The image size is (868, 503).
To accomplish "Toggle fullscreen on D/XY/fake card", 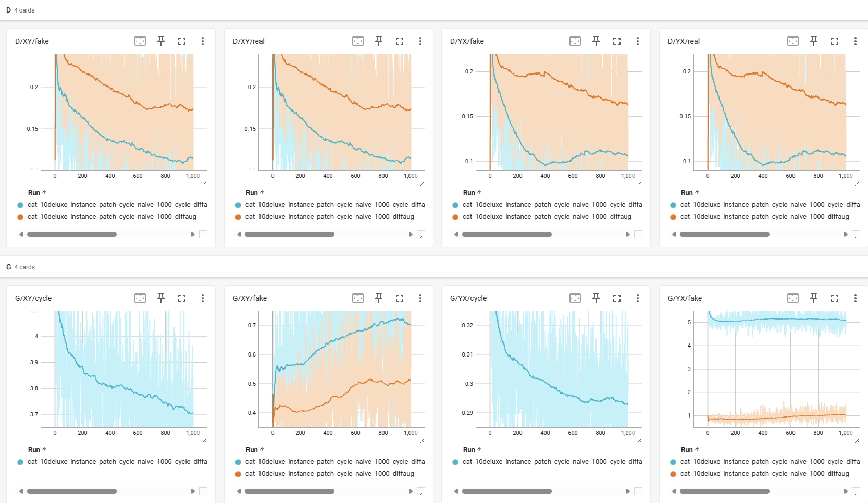I will click(x=182, y=41).
